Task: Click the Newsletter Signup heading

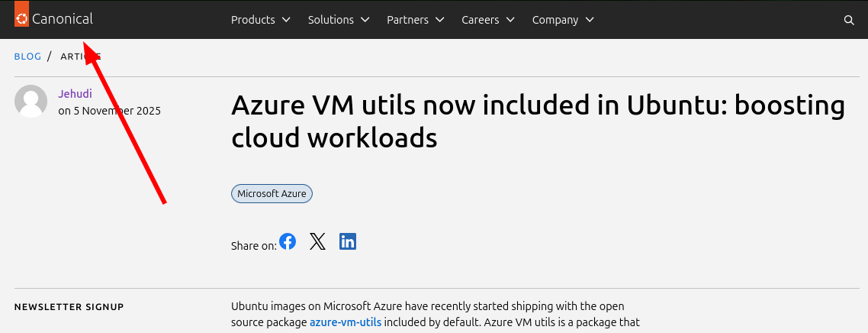Action: point(69,307)
